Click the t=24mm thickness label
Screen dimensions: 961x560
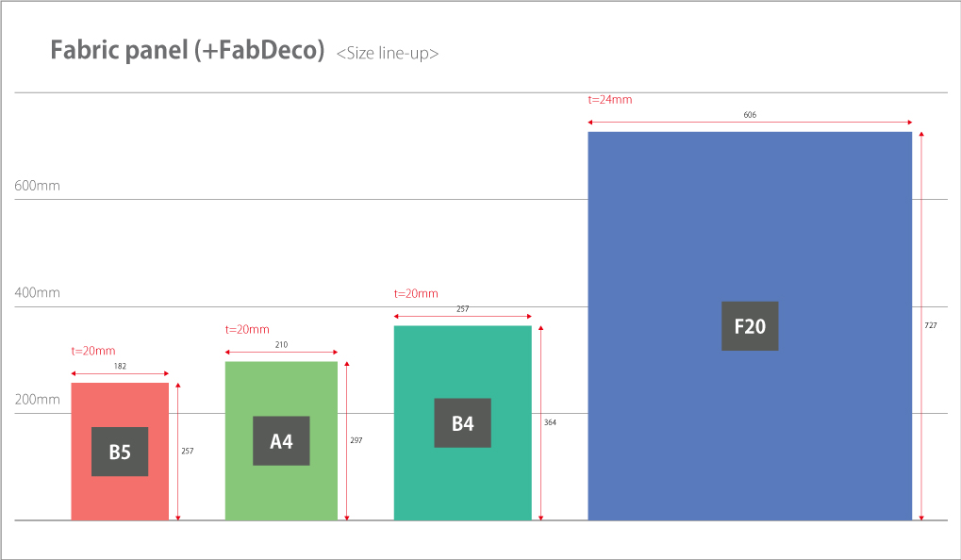609,99
